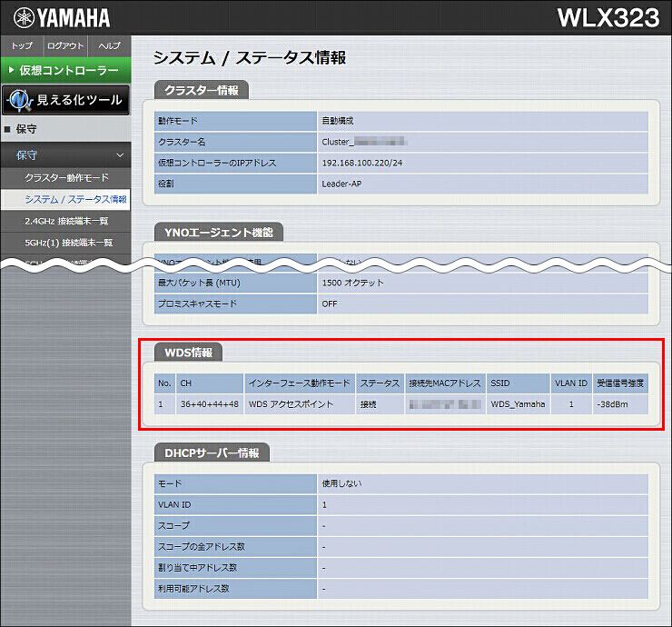Click the 利用可能アドレス数 label

point(193,589)
